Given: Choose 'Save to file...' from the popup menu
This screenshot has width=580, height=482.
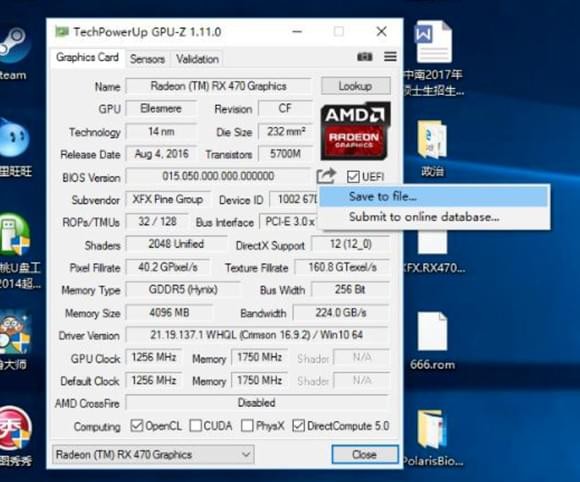Looking at the screenshot, I should coord(434,196).
